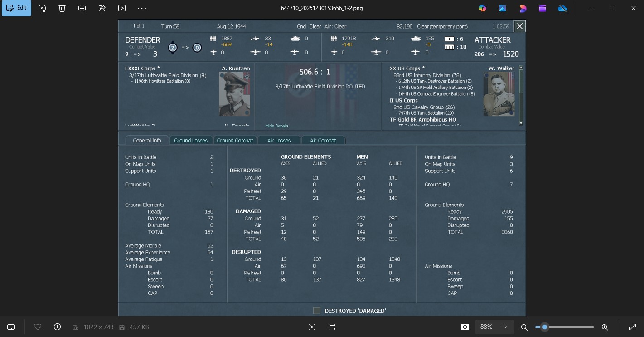Open the 88% zoom level dropdown
644x337 pixels.
pos(494,327)
